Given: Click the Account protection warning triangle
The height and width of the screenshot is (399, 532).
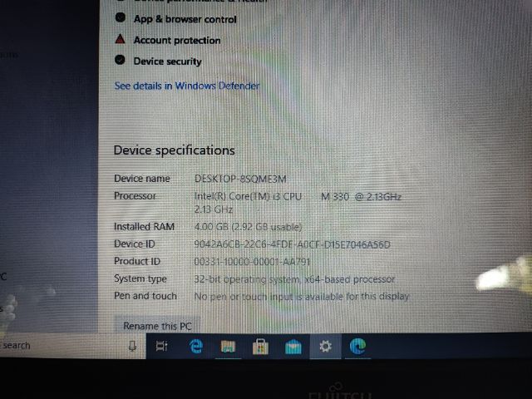Looking at the screenshot, I should 120,39.
